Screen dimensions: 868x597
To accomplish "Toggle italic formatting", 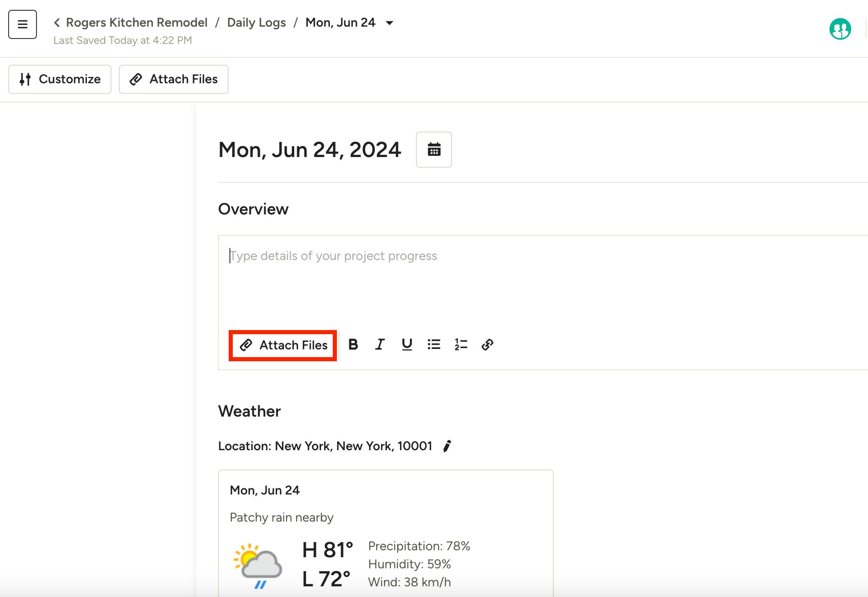I will [380, 345].
